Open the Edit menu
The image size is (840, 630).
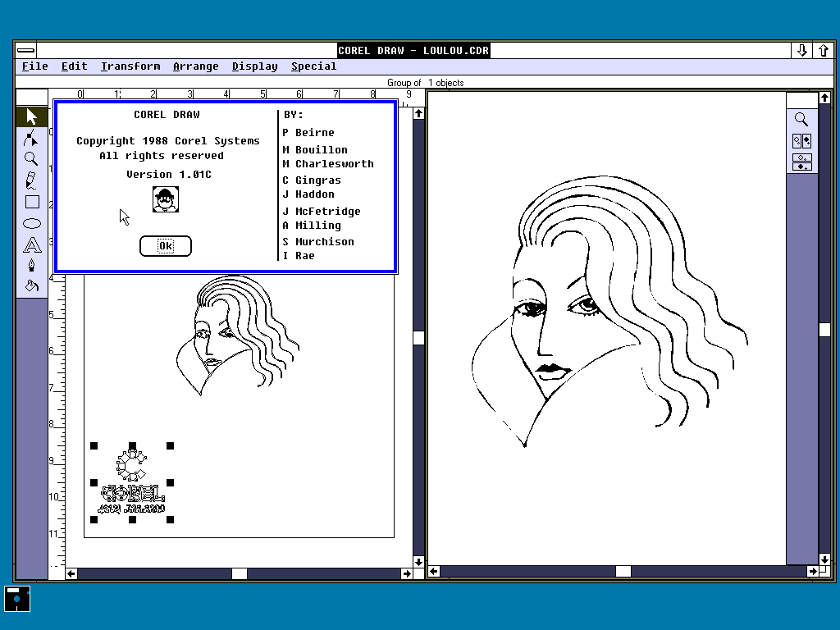(74, 66)
